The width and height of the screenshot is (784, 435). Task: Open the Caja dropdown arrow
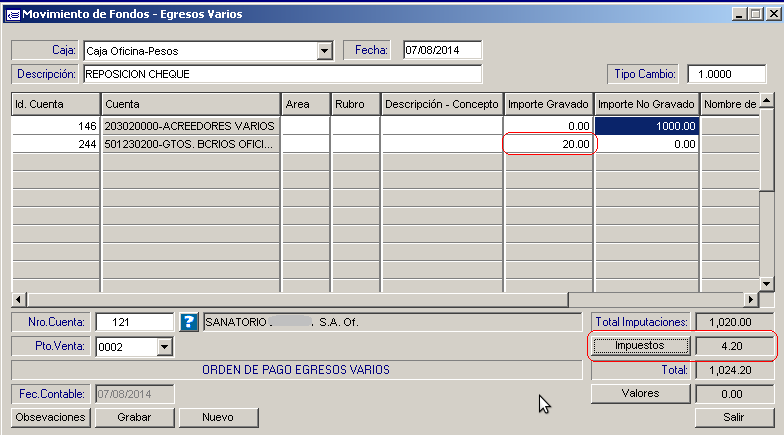[324, 51]
